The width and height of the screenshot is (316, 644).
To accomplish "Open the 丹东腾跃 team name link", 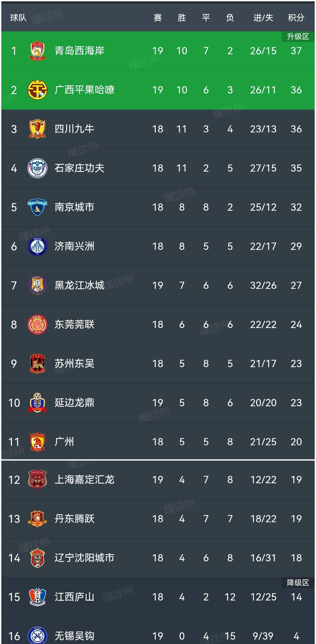I will click(x=74, y=519).
